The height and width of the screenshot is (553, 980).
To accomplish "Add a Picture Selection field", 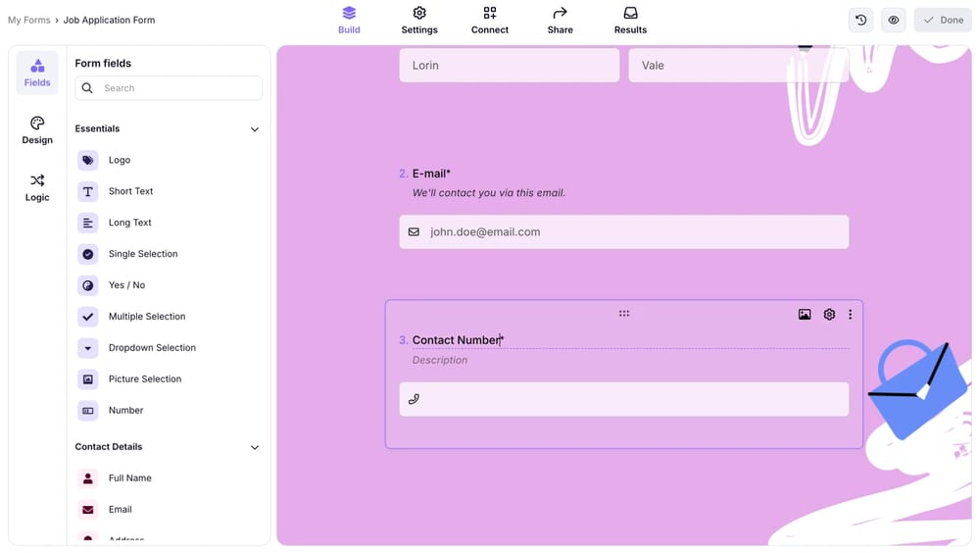I will (144, 379).
